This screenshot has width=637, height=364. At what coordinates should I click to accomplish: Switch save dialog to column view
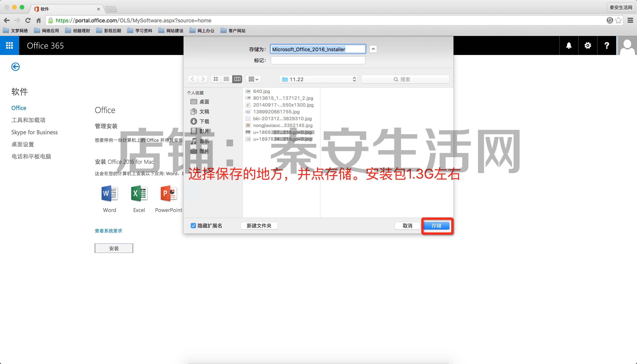(237, 79)
